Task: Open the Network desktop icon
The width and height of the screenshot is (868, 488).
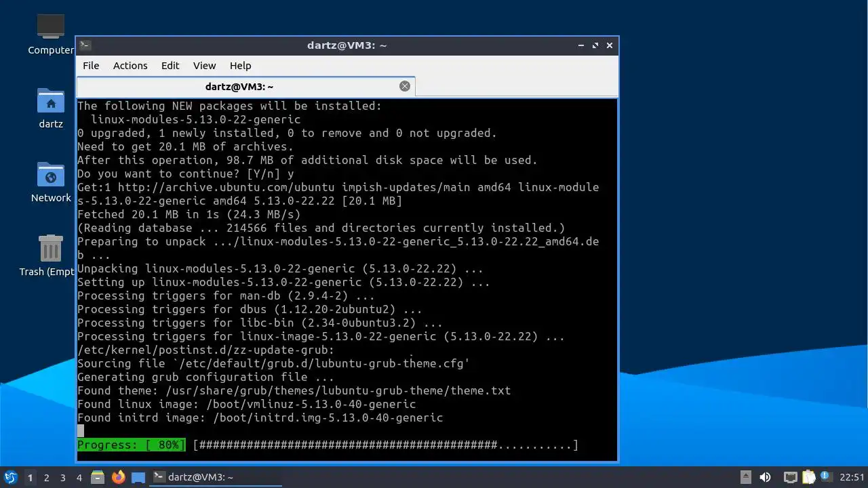Action: tap(51, 183)
